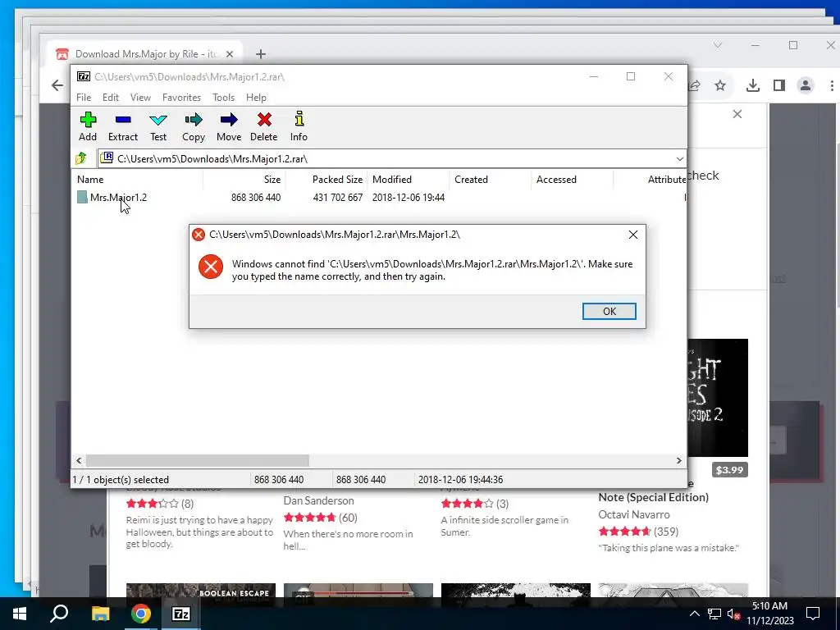Close the Download Mrs.Major Chrome tab
Screen dimensions: 840x630
coord(230,54)
